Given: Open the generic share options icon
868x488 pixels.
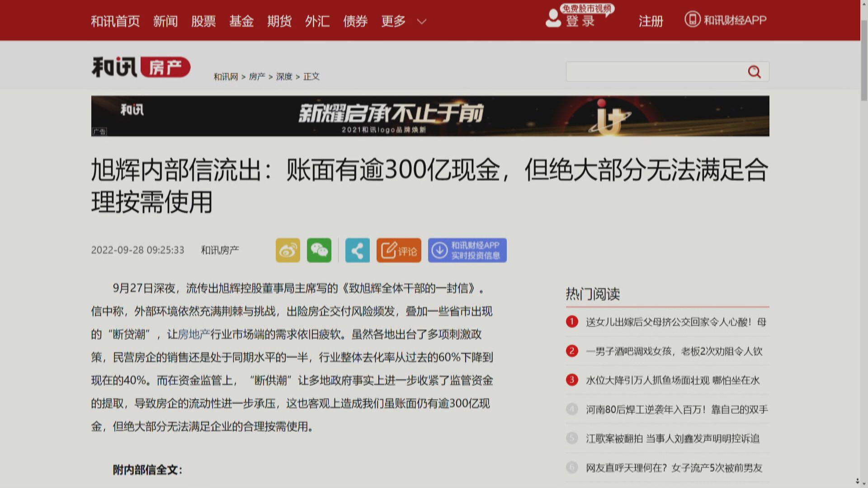Looking at the screenshot, I should tap(357, 250).
